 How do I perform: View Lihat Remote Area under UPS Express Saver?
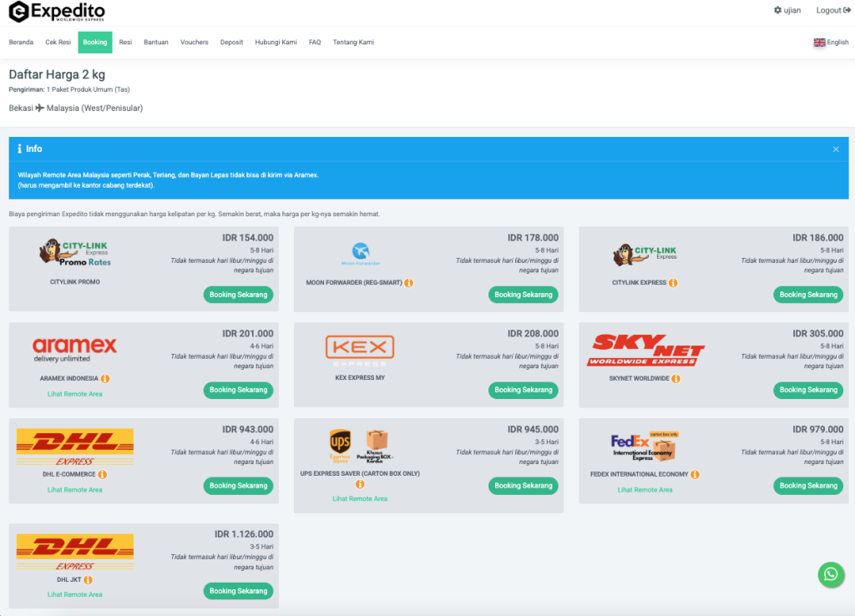360,499
